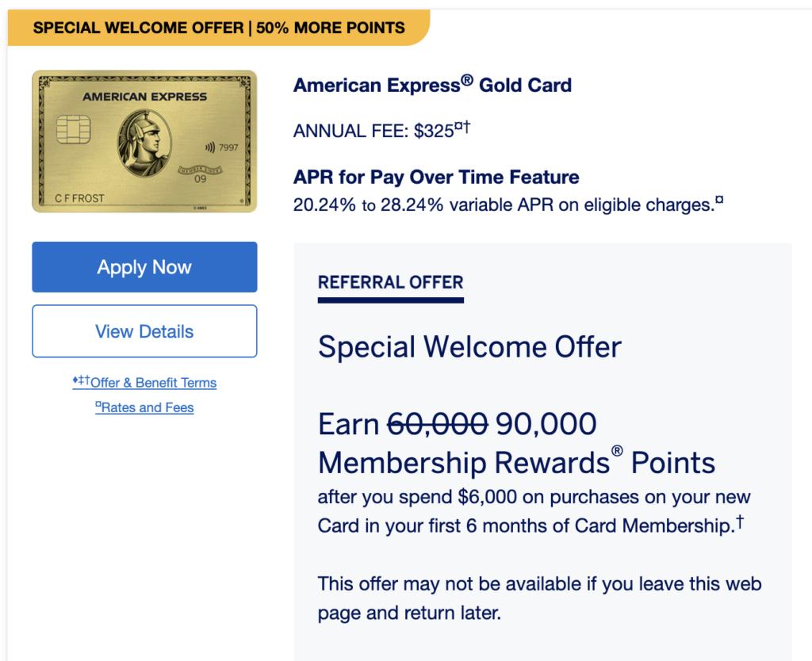Click the centurion portrait on the gold card
Screen dimensions: 812x661
(x=146, y=142)
